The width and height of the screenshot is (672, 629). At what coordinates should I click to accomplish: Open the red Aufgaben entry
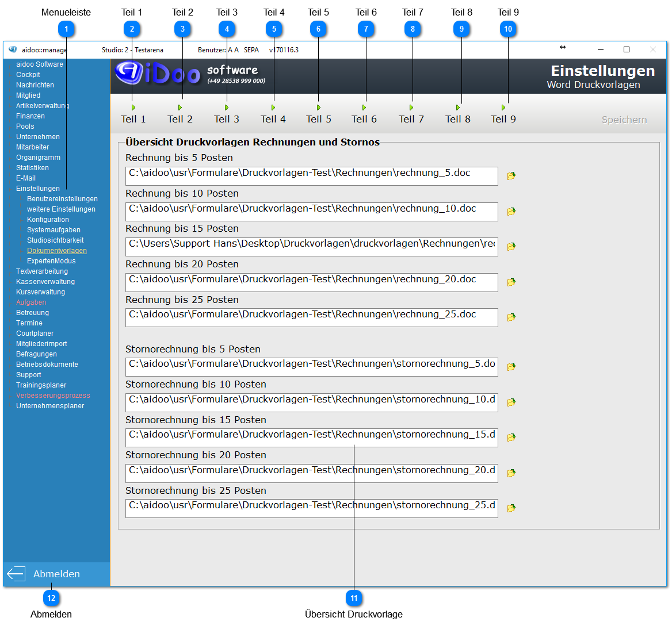click(x=31, y=302)
